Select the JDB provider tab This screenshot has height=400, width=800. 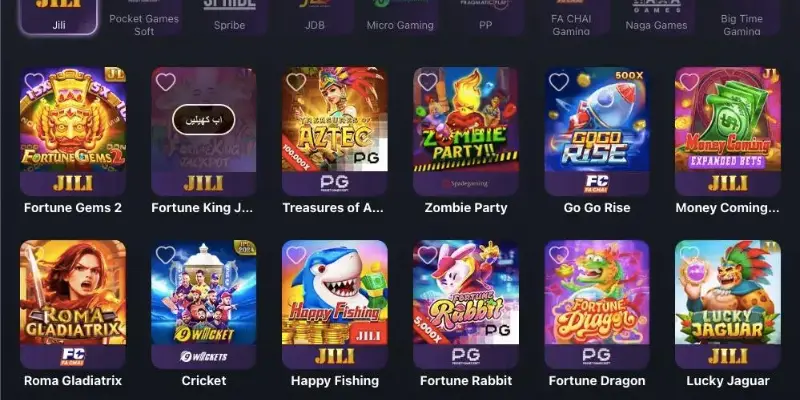(x=315, y=17)
